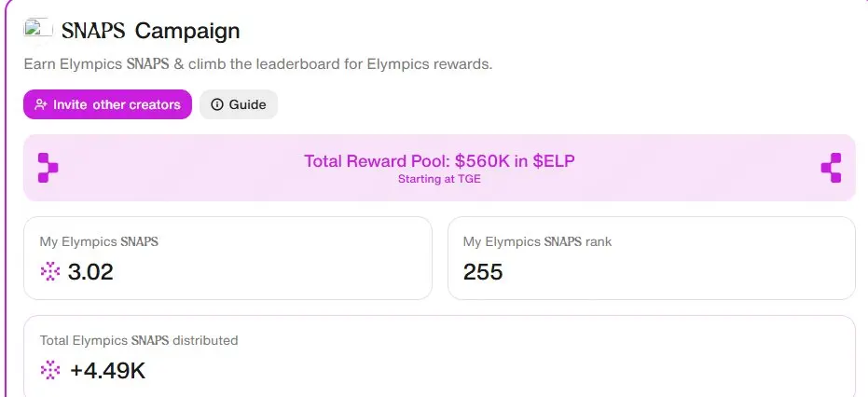Click the Total Reward Pool banner text
The height and width of the screenshot is (397, 868).
(439, 161)
